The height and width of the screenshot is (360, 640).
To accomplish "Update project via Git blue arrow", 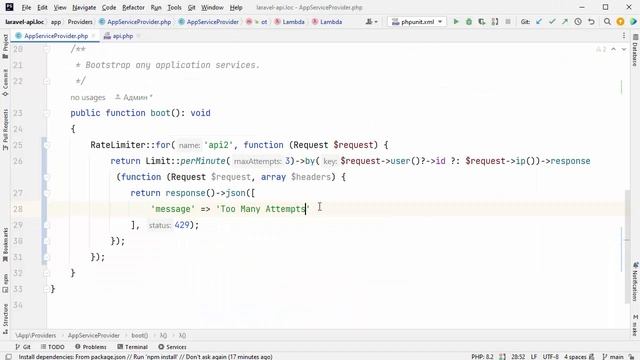I will [x=539, y=22].
